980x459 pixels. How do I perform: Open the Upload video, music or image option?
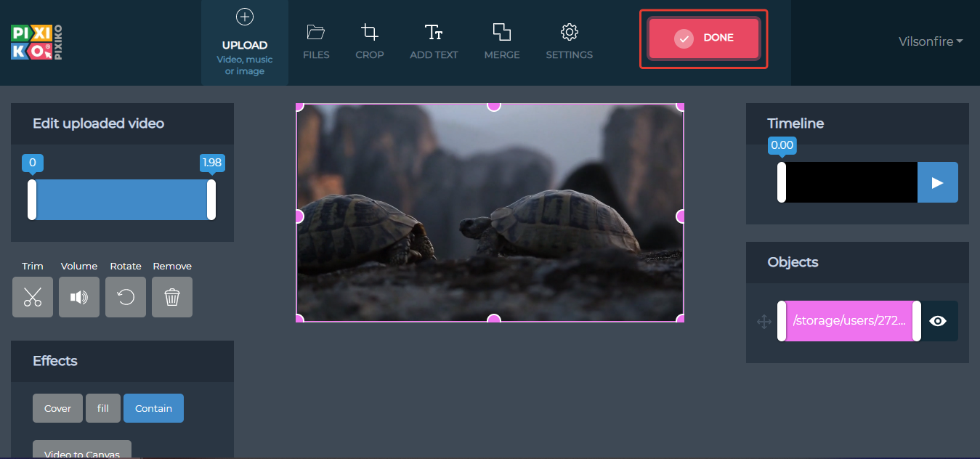(245, 42)
